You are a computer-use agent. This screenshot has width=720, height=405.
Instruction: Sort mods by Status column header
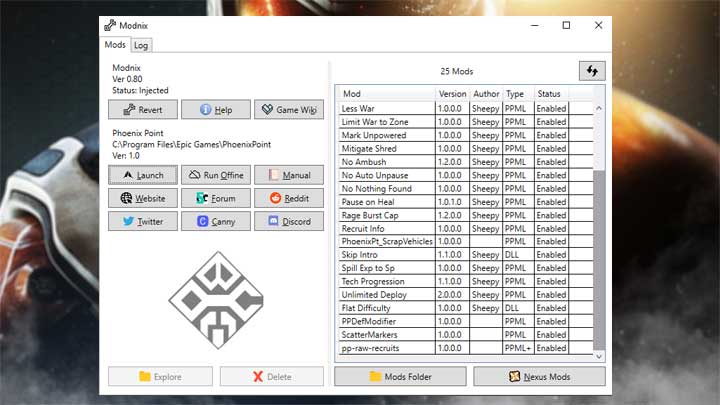point(550,94)
